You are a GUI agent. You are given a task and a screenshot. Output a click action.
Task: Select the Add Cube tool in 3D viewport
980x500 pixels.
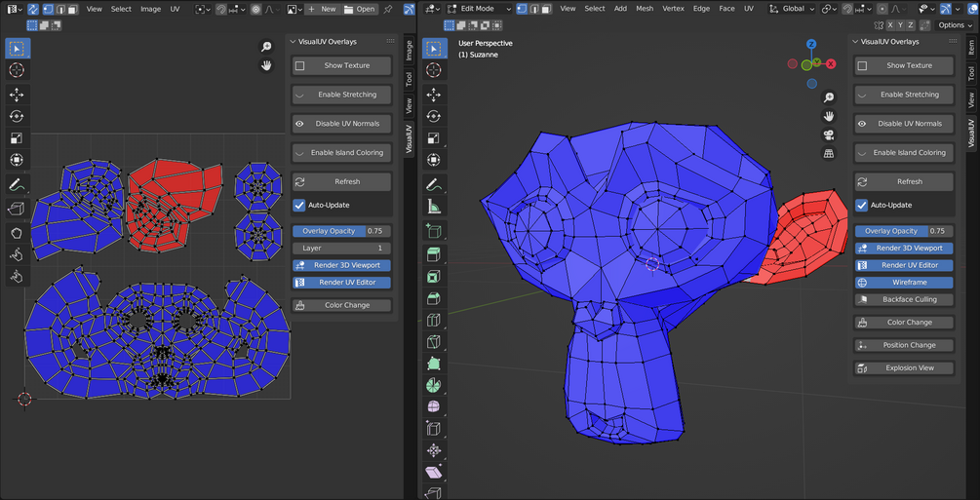click(x=434, y=231)
